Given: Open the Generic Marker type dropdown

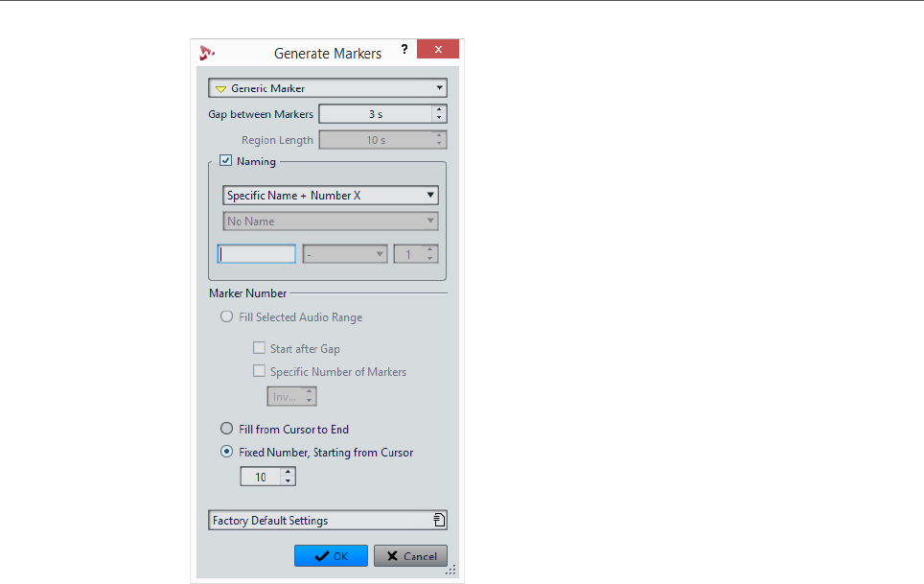Looking at the screenshot, I should (x=328, y=88).
